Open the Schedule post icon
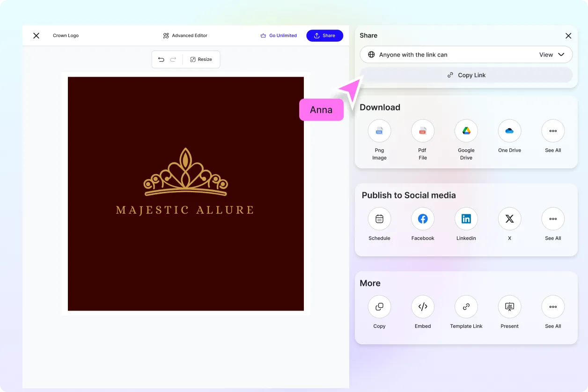The width and height of the screenshot is (588, 392). (x=379, y=219)
